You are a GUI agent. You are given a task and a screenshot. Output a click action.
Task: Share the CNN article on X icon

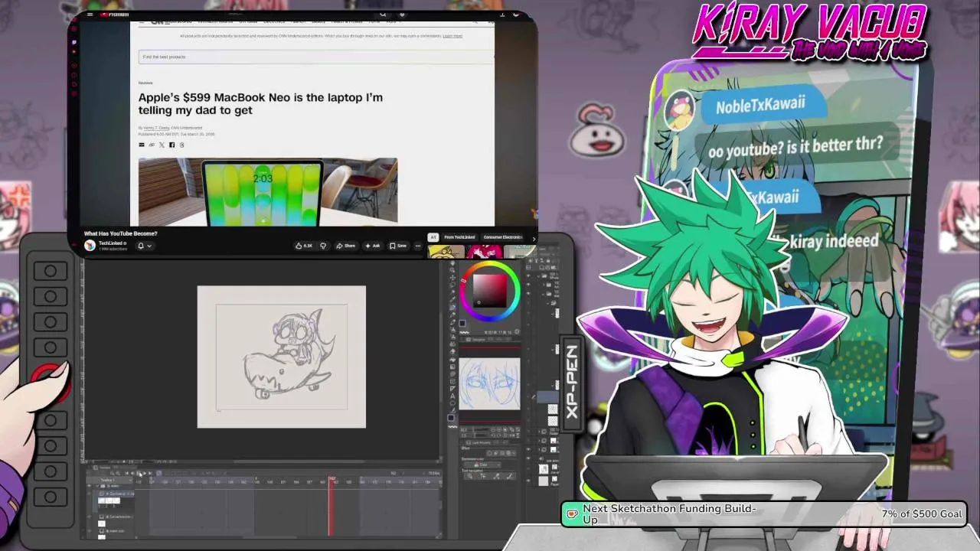coord(162,145)
